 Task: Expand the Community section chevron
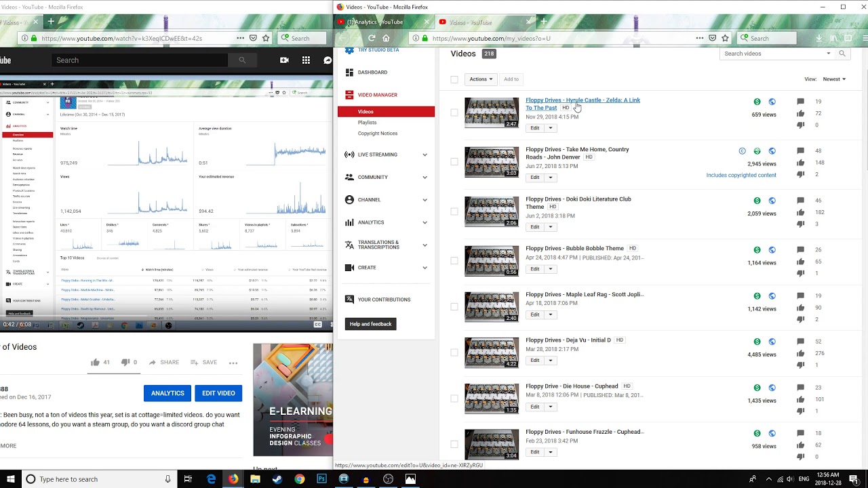425,178
